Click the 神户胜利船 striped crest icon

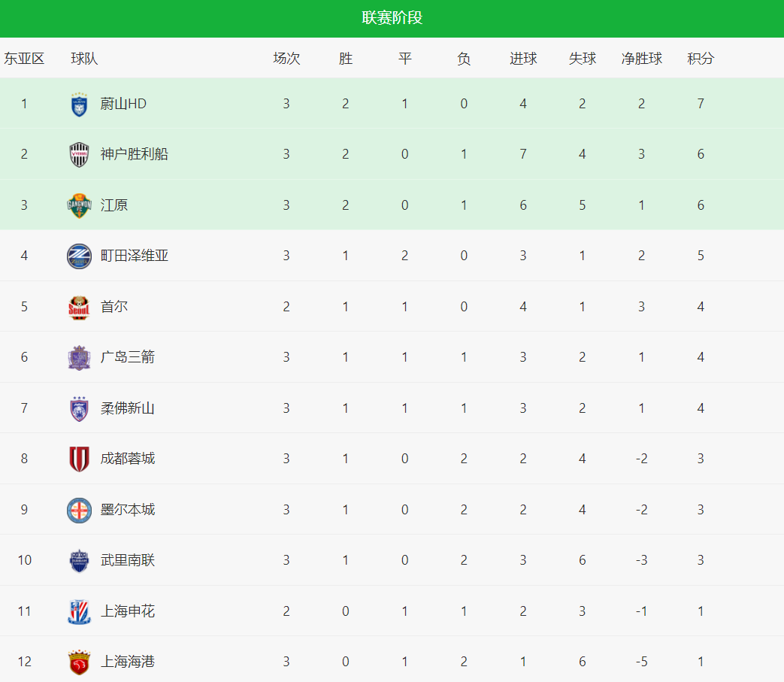click(79, 154)
